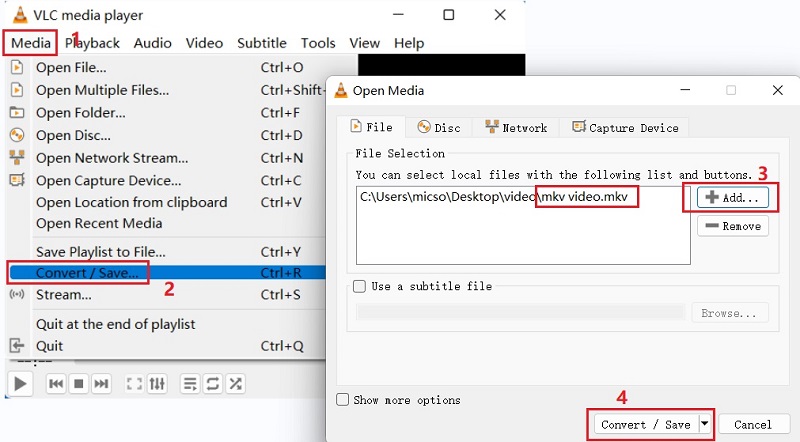The height and width of the screenshot is (442, 800).
Task: Skip to previous media
Action: (x=56, y=383)
